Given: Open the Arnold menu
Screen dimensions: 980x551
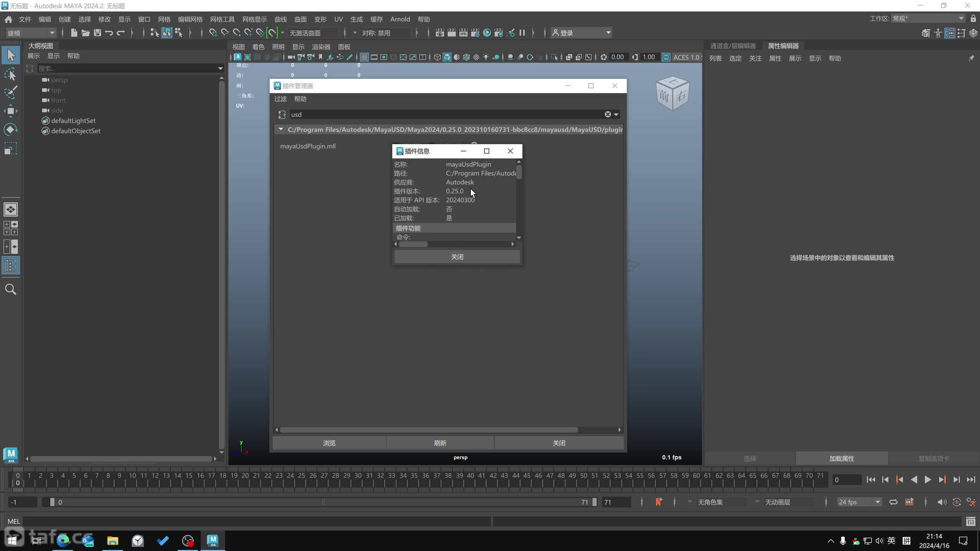Looking at the screenshot, I should click(400, 19).
